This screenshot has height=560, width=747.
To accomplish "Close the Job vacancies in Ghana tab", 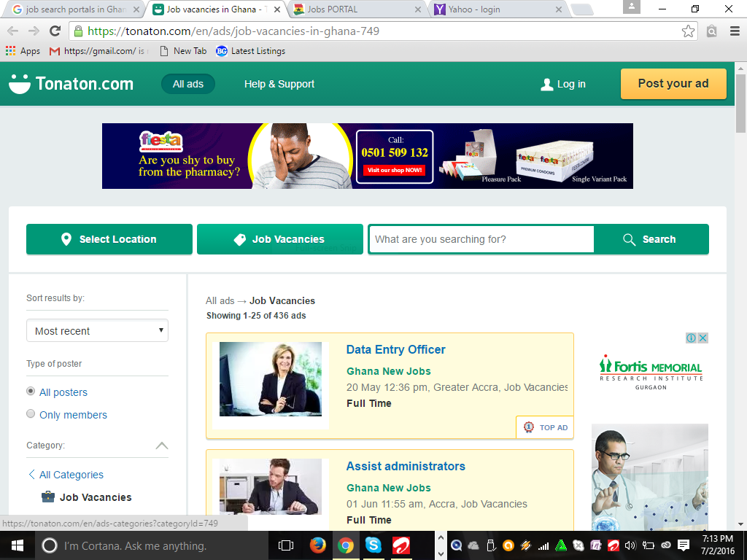I will coord(277,9).
